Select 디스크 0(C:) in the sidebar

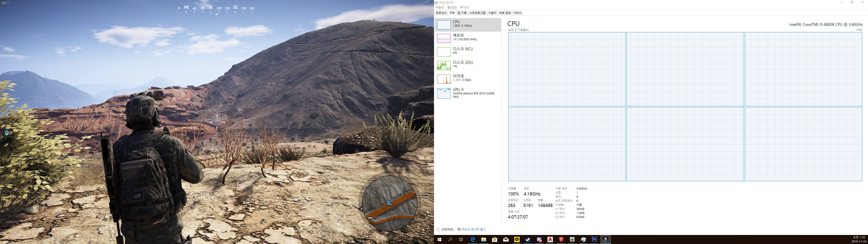[x=468, y=52]
